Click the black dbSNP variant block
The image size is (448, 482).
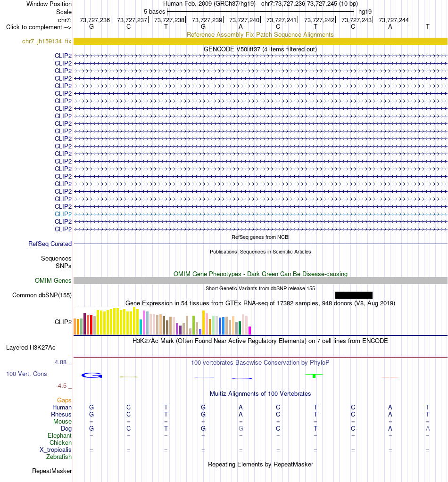354,295
